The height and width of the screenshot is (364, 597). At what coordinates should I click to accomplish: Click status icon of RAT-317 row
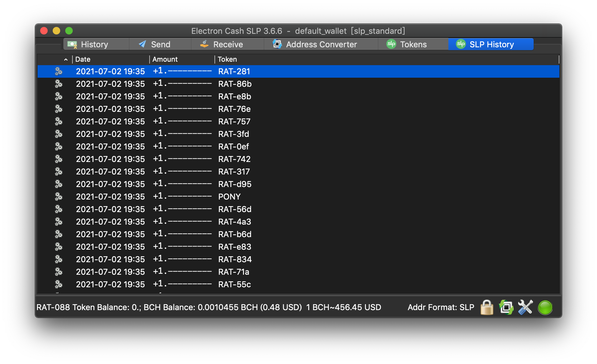(x=59, y=172)
